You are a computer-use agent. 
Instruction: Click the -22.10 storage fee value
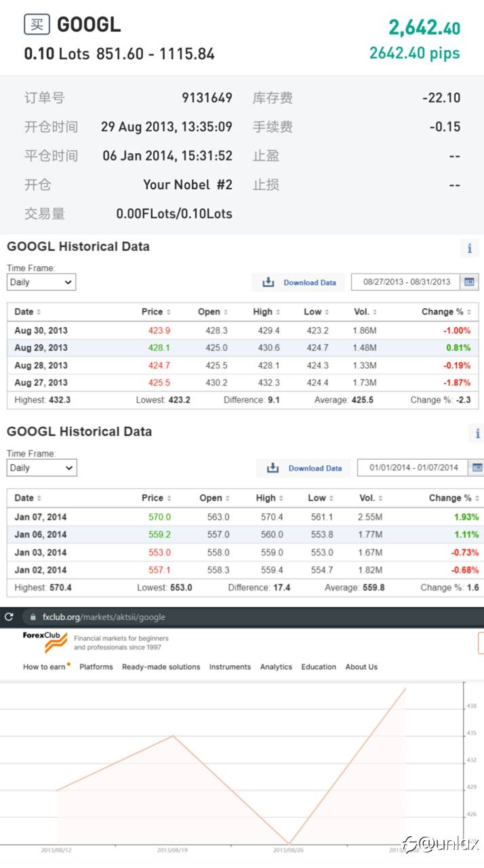441,98
